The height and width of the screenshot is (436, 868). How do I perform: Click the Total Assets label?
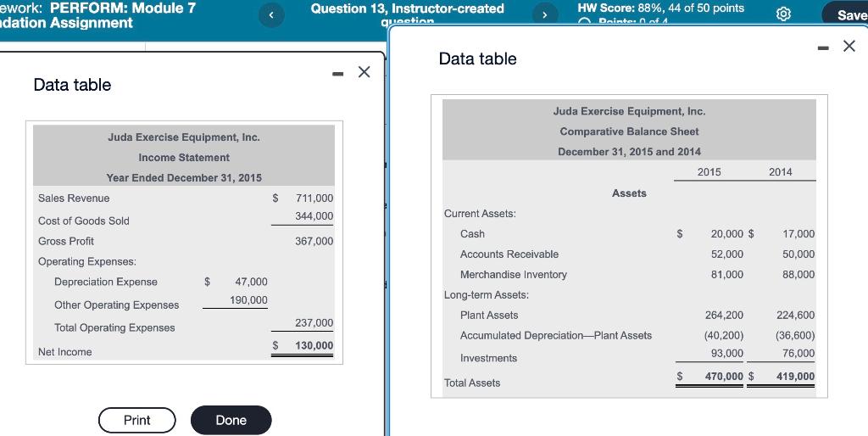point(472,383)
